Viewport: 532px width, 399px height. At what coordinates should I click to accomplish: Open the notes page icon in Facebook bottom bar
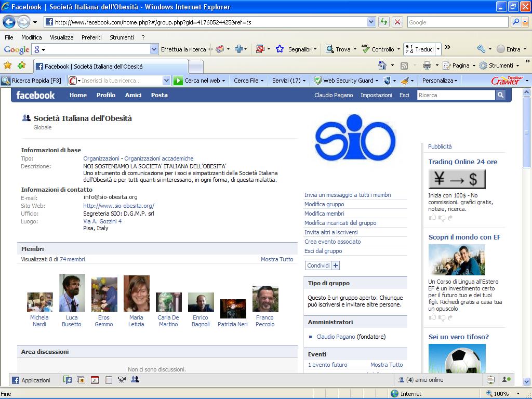coord(109,380)
